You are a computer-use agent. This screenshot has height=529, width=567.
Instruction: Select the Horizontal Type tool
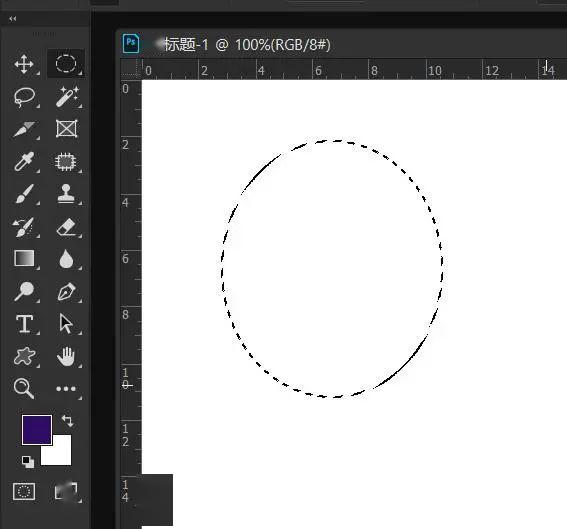pos(25,324)
